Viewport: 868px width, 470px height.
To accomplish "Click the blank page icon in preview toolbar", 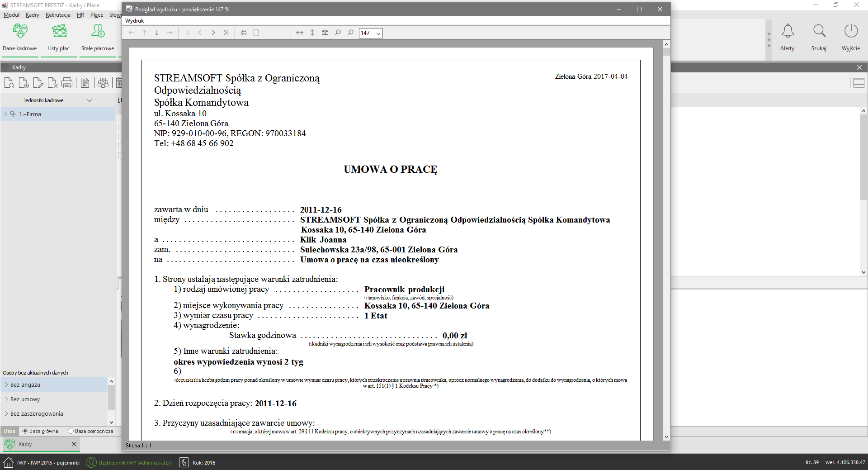I will (256, 33).
